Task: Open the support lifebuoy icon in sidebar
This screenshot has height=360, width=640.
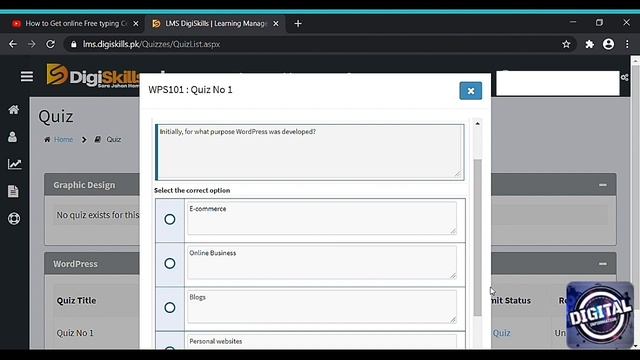Action: tap(14, 219)
